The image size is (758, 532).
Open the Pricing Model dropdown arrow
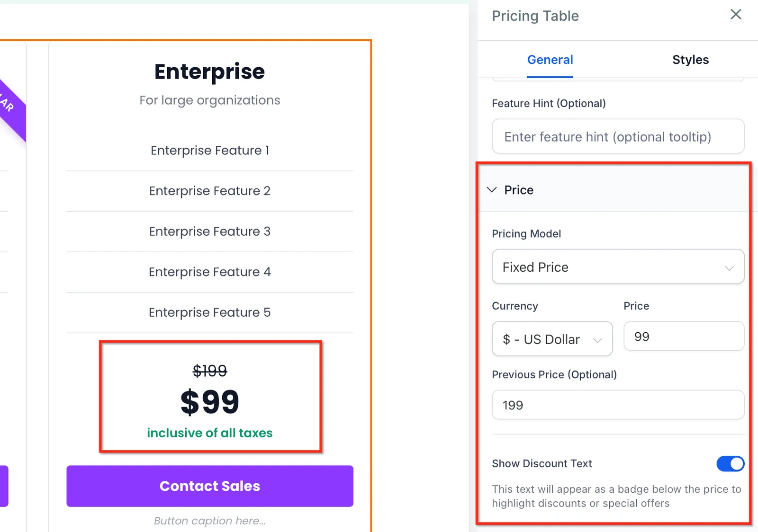(x=729, y=268)
